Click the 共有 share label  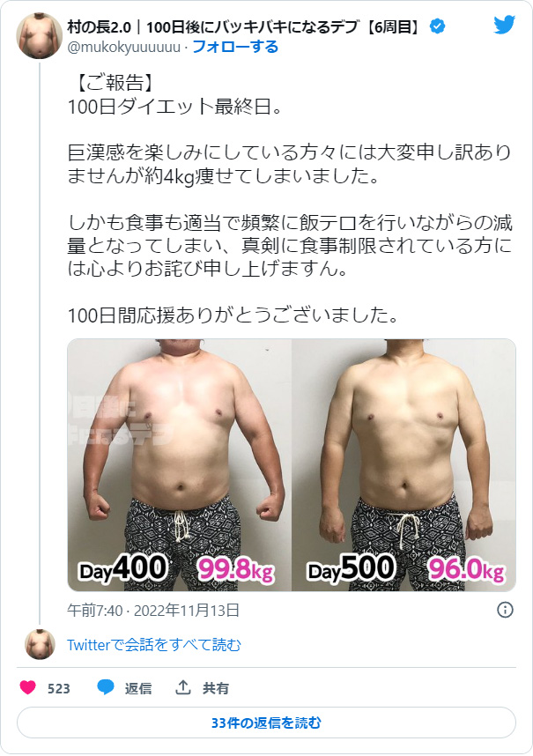pyautogui.click(x=216, y=688)
